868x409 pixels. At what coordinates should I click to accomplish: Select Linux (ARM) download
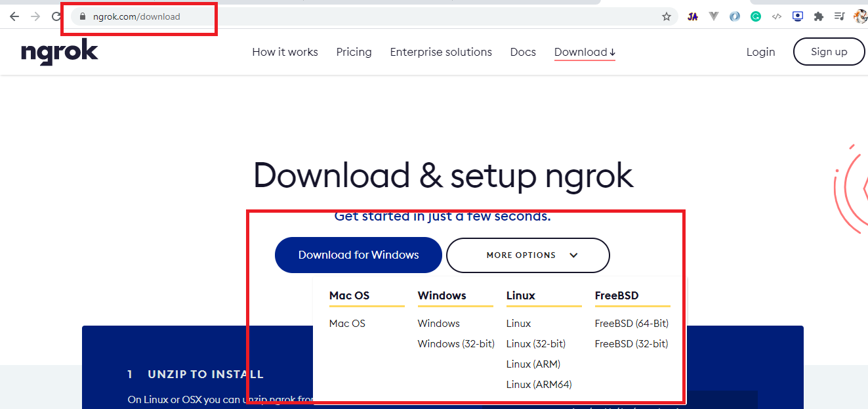pos(533,364)
